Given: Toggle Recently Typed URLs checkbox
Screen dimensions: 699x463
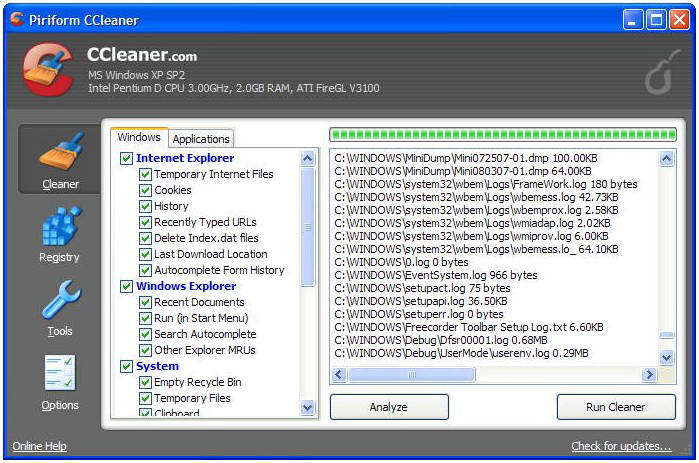Looking at the screenshot, I should tap(145, 222).
